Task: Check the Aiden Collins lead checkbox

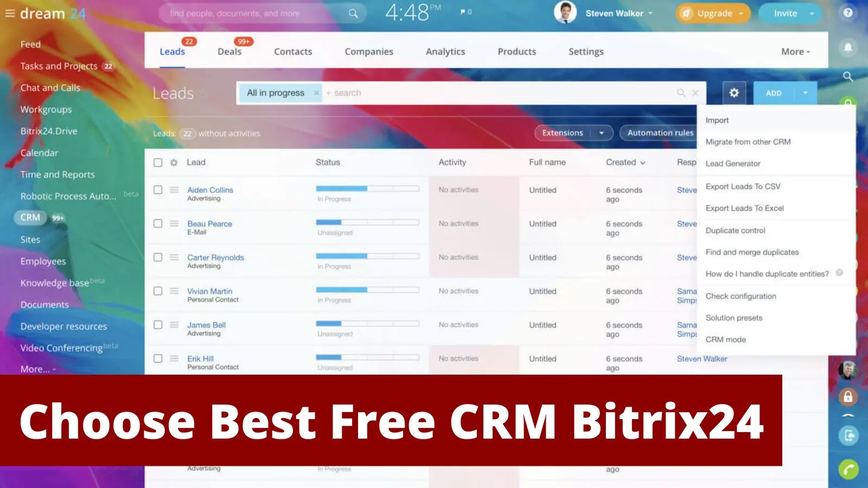Action: click(x=158, y=190)
